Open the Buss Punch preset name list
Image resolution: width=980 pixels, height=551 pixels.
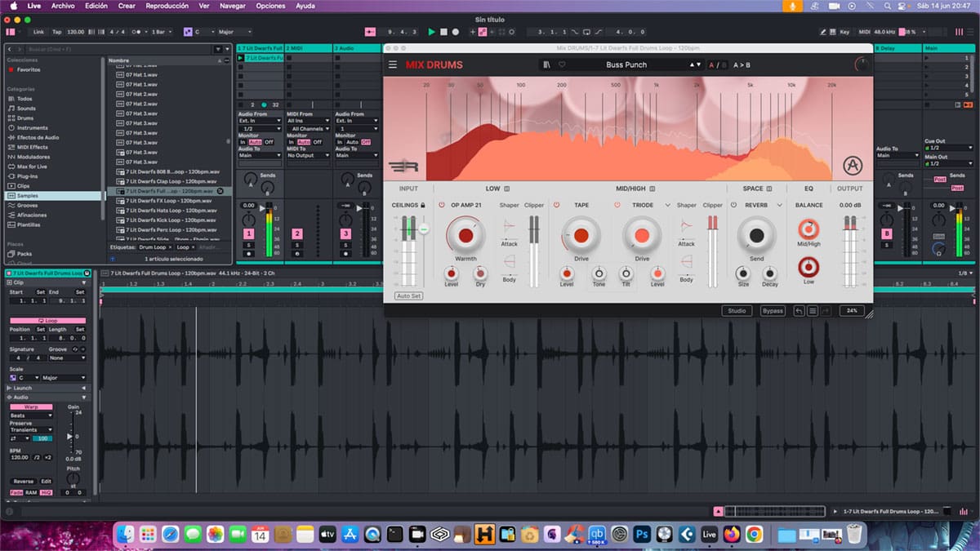coord(626,64)
